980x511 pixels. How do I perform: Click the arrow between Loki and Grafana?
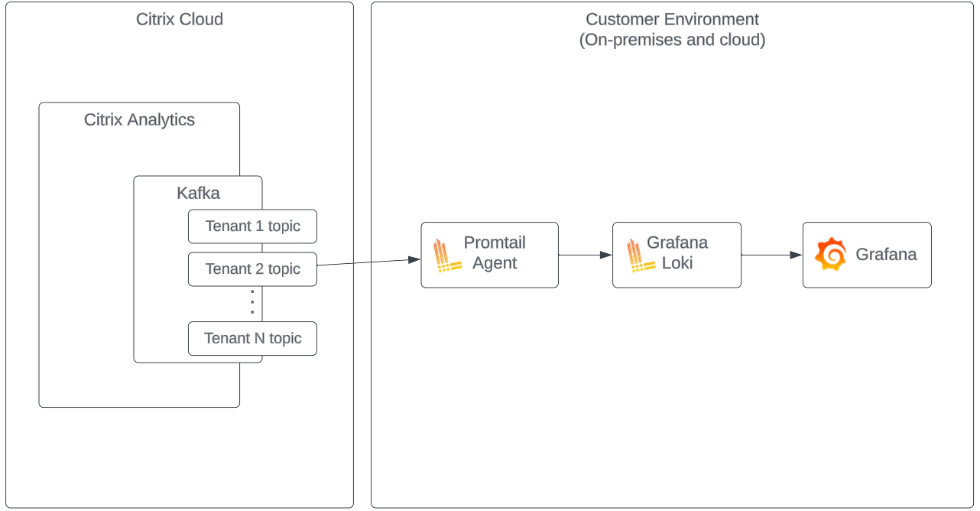(771, 255)
